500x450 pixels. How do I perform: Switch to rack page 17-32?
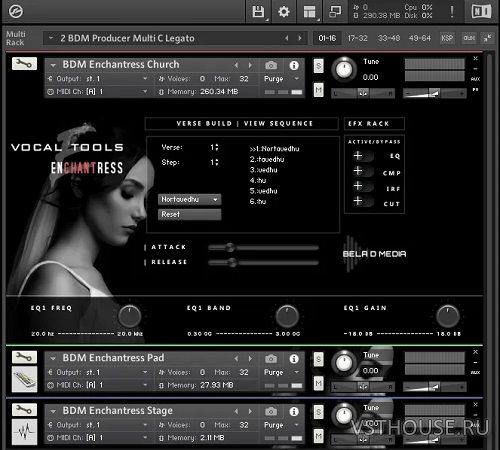click(357, 38)
